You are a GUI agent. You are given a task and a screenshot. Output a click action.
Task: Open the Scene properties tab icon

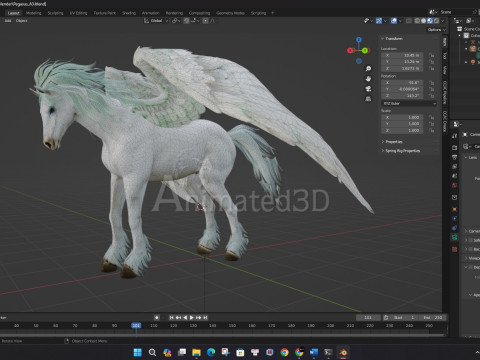[454, 176]
